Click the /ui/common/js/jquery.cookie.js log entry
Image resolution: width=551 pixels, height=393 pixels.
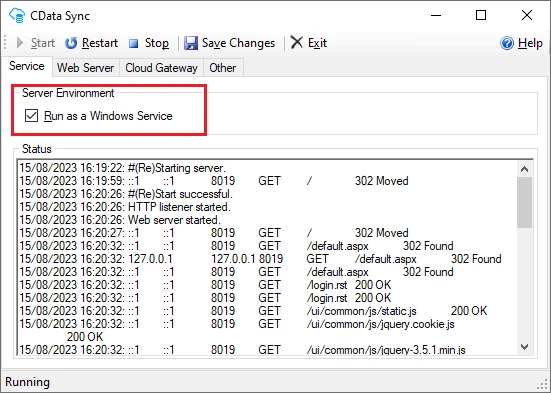[x=237, y=330]
